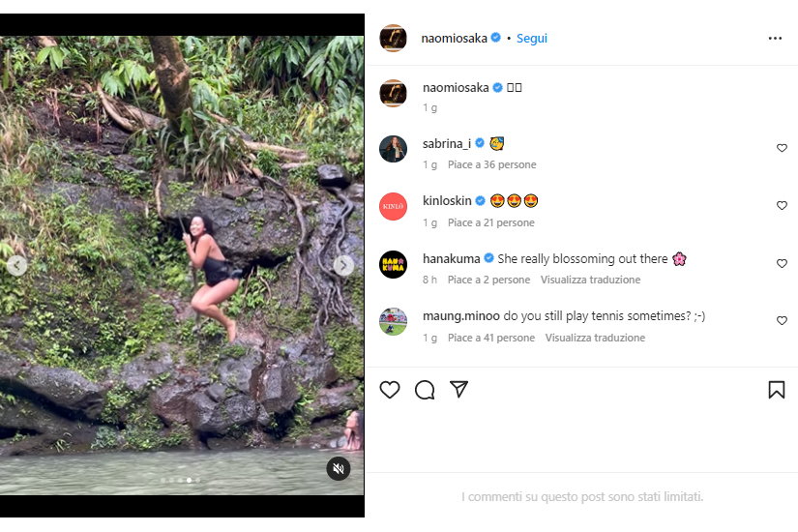The image size is (798, 532).
Task: Share post via paper plane icon
Action: coord(459,390)
